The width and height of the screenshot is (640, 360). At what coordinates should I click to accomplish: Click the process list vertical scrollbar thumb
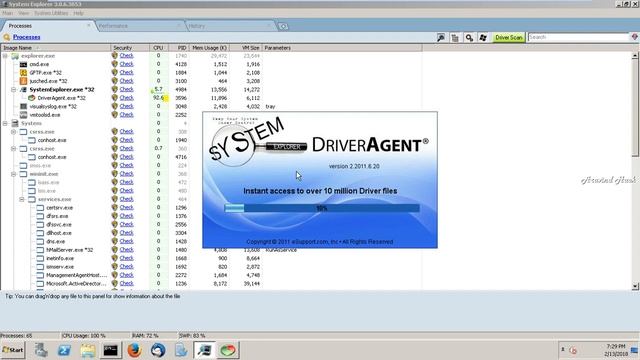(635, 107)
